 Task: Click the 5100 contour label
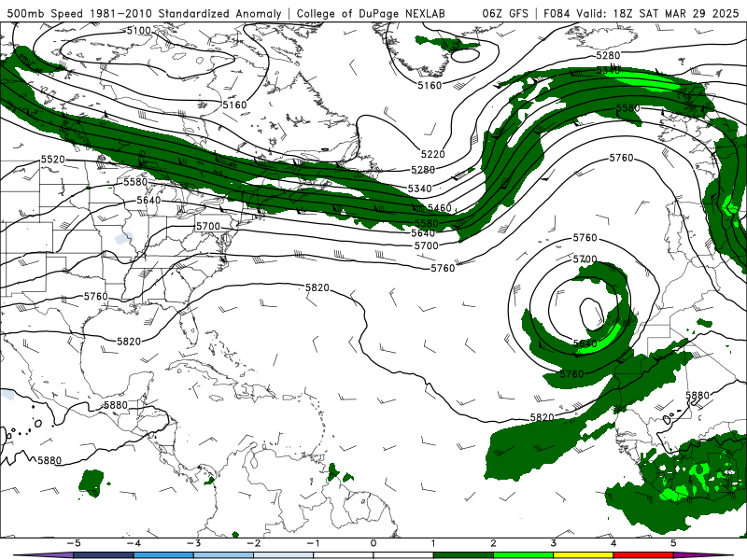point(138,31)
